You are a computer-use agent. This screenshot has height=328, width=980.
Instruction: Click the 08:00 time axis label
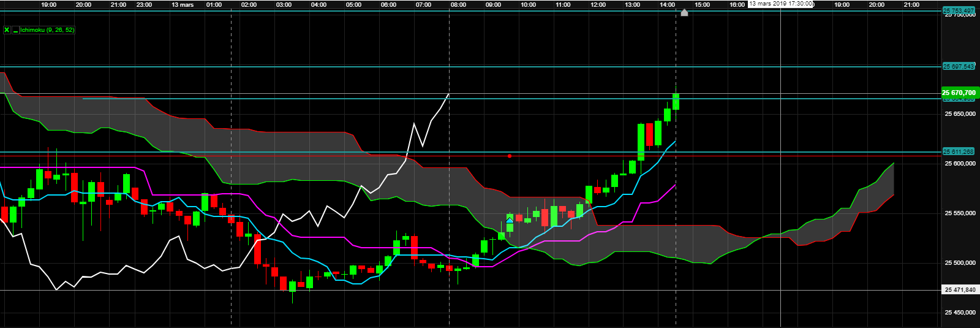458,4
